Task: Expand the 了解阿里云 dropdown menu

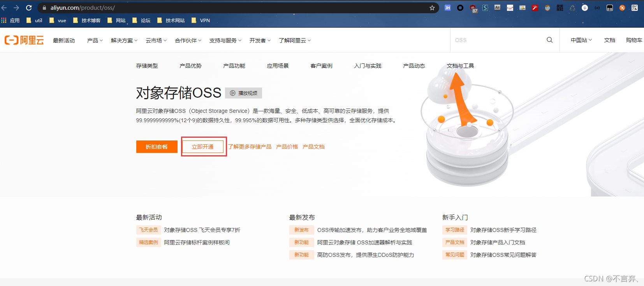Action: point(295,40)
